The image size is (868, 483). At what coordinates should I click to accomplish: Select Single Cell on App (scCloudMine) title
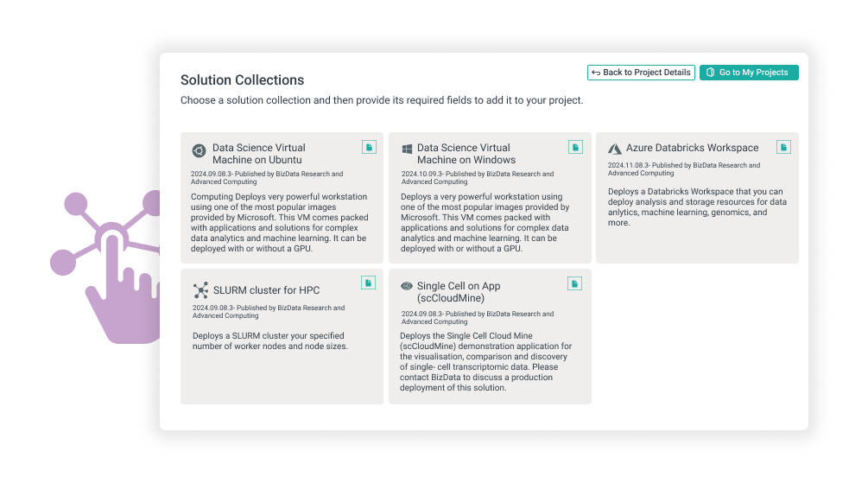(x=459, y=292)
